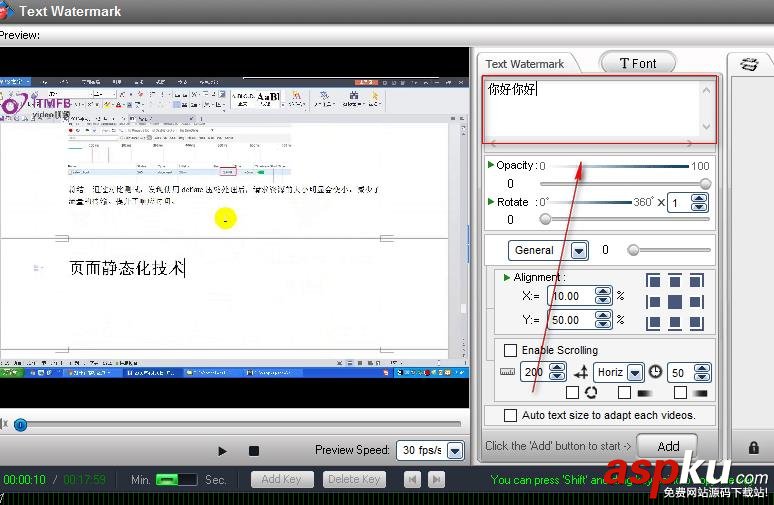Select top-left alignment position icon
This screenshot has height=505, width=774.
coord(653,281)
